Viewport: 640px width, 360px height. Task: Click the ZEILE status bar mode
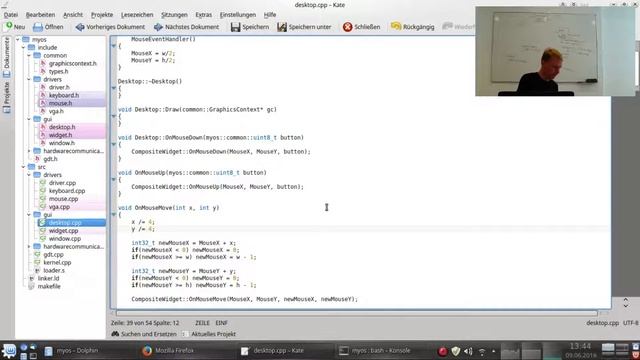pos(202,323)
